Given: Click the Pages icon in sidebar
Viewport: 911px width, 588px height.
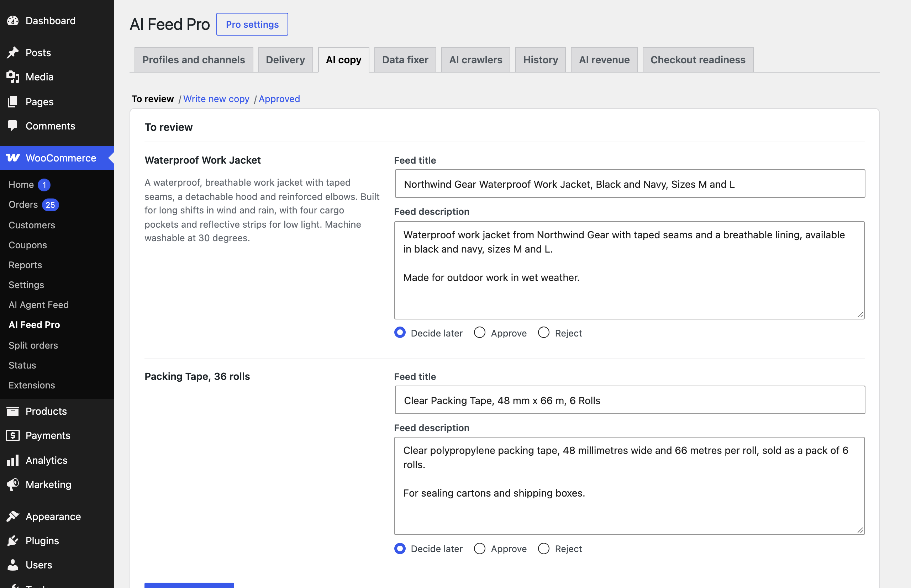Looking at the screenshot, I should click(12, 102).
